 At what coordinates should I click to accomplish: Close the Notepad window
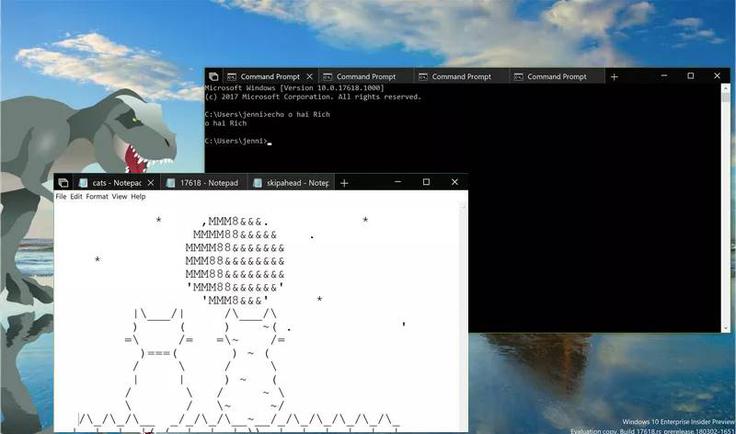click(x=454, y=182)
